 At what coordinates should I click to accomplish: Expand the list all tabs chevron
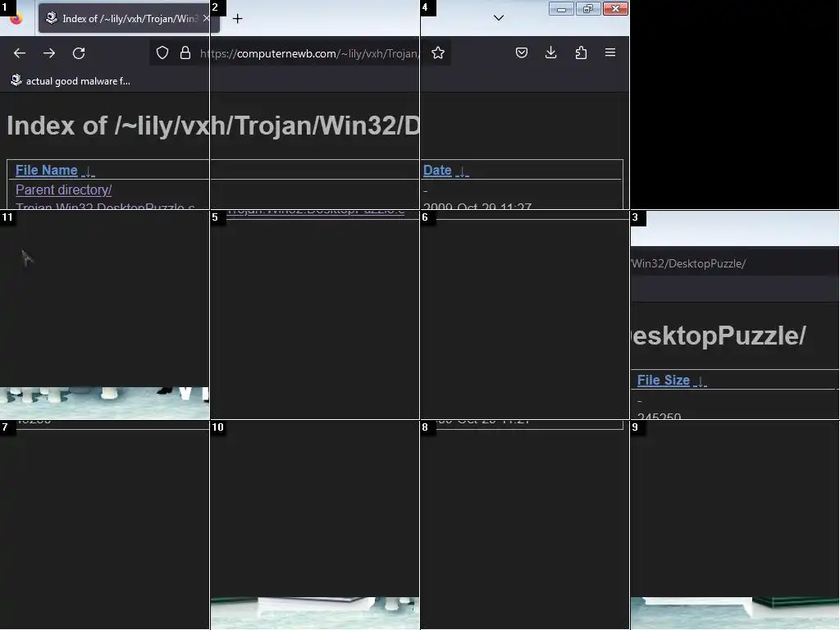[498, 18]
